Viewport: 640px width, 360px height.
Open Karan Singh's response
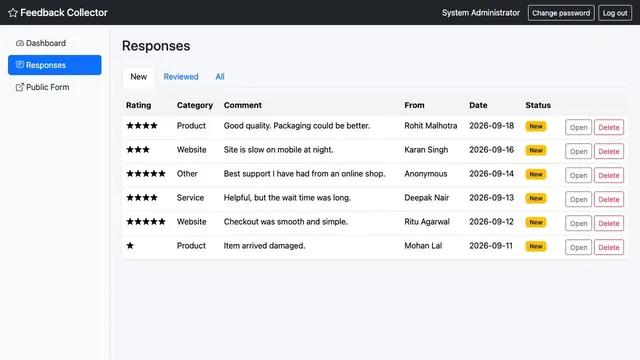578,151
